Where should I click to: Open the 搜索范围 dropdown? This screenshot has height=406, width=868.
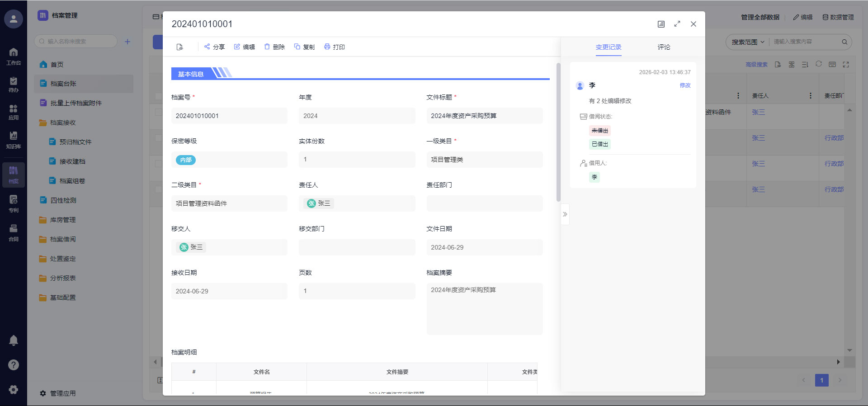point(748,42)
